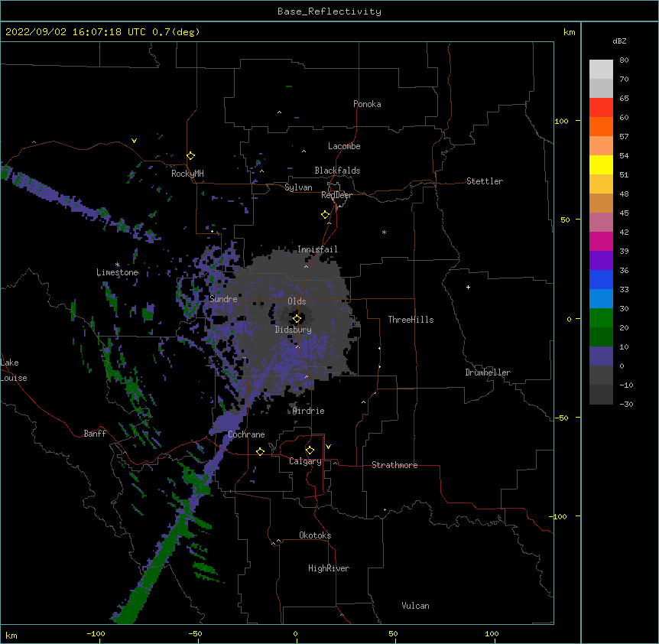Click the Sylvan label
The width and height of the screenshot is (659, 644).
pos(298,187)
